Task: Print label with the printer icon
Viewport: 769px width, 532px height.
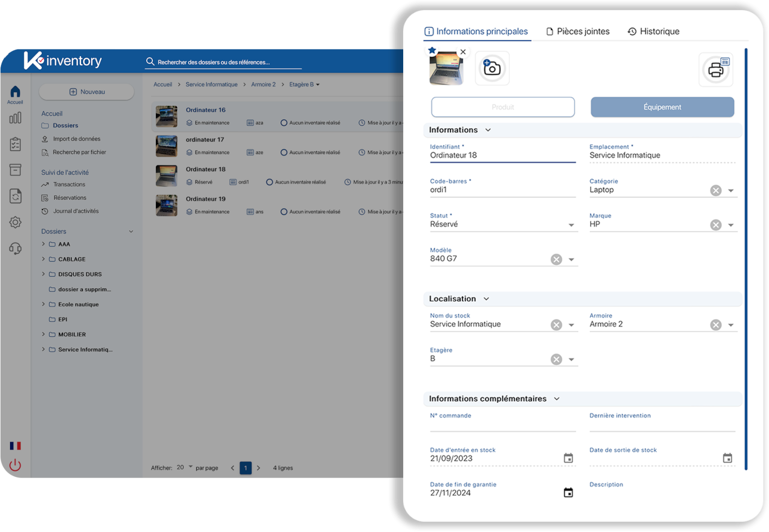Action: (x=716, y=69)
